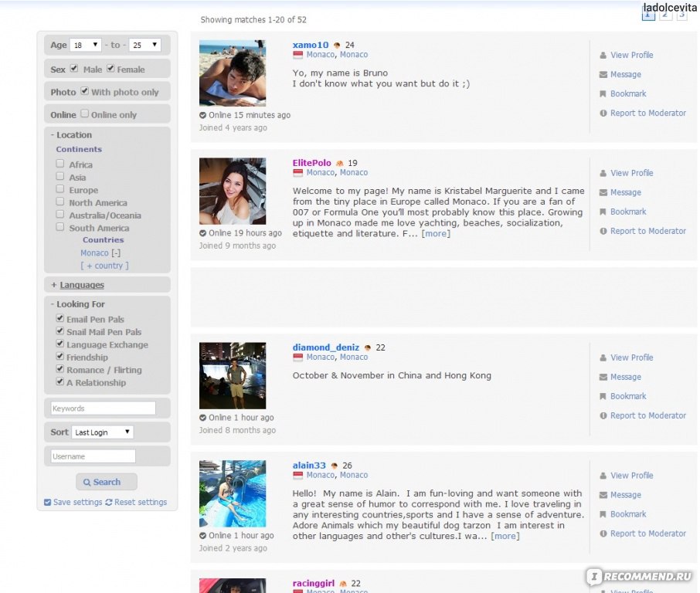Open the racinggirl username link
The image size is (700, 593).
(x=314, y=583)
